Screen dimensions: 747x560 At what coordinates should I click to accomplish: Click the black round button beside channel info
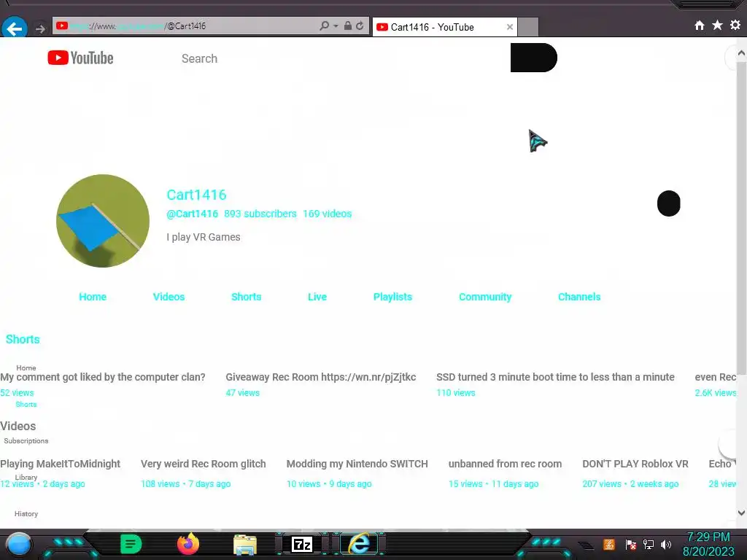point(669,204)
